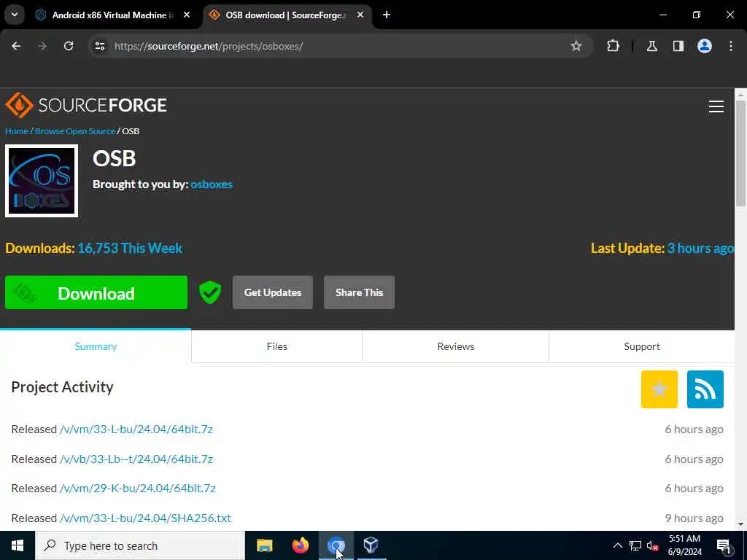Click the OS Boxes project logo
747x560 pixels.
[42, 181]
